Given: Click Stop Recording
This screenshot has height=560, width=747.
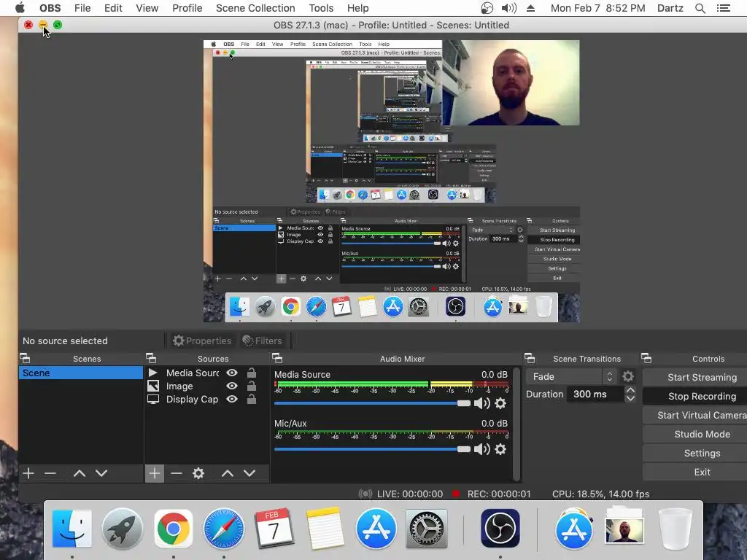Looking at the screenshot, I should click(x=694, y=396).
